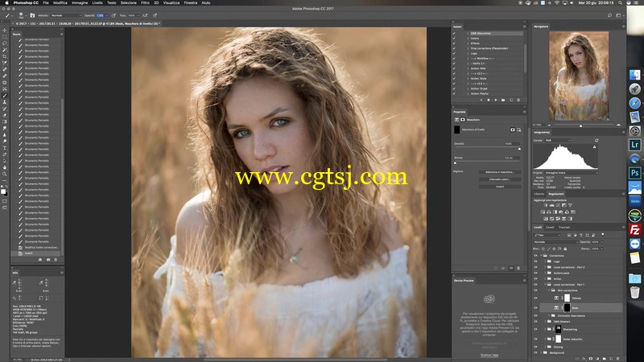The image size is (644, 362).
Task: Select the Type tool
Action: pyautogui.click(x=5, y=148)
